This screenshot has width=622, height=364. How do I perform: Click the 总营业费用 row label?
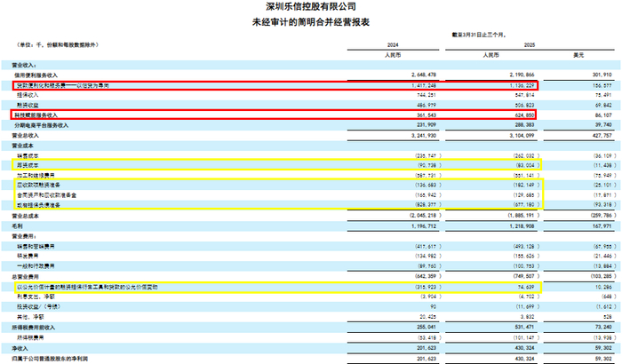[x=25, y=276]
